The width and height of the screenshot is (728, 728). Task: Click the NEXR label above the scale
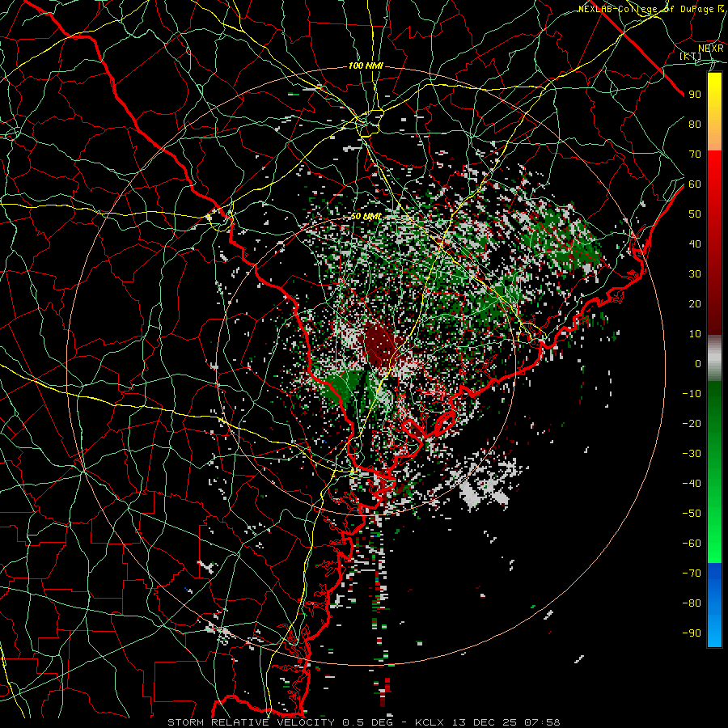coord(711,49)
